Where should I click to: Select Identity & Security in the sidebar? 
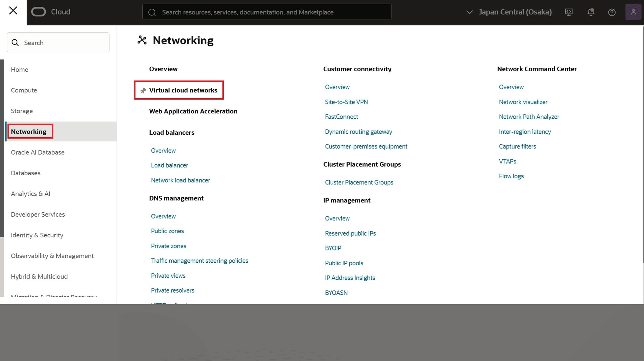coord(37,235)
